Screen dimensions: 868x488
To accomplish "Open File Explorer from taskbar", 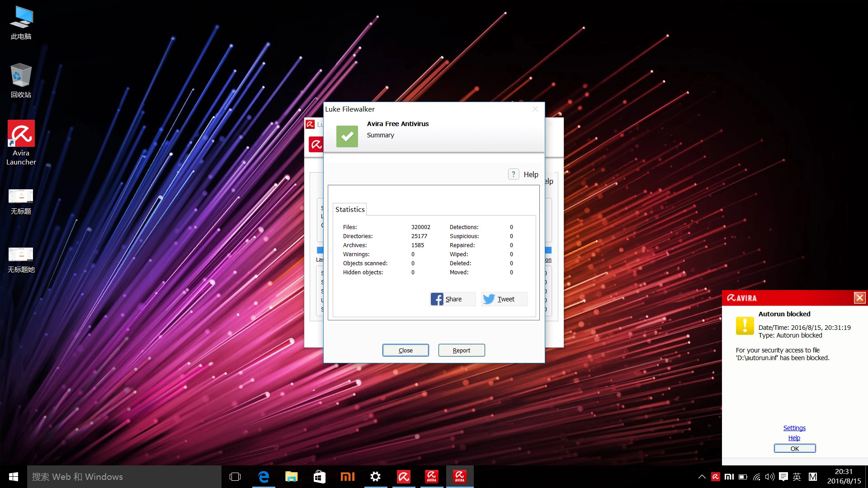I will 292,477.
